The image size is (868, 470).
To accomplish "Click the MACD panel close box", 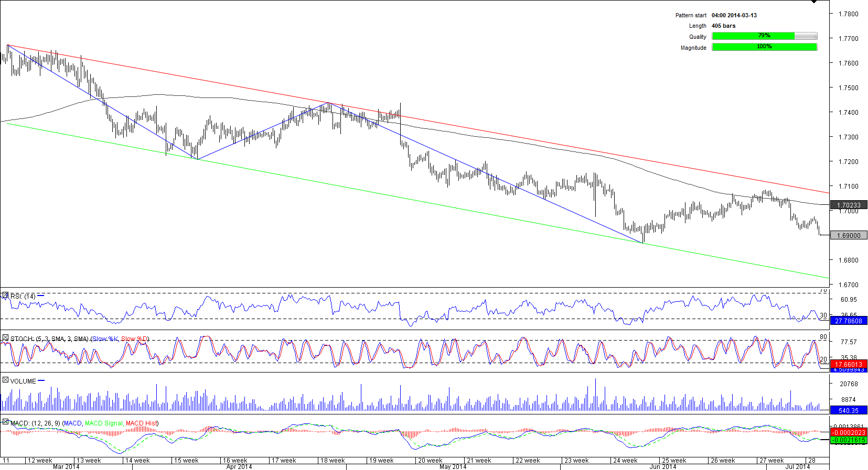I will 5,422.
